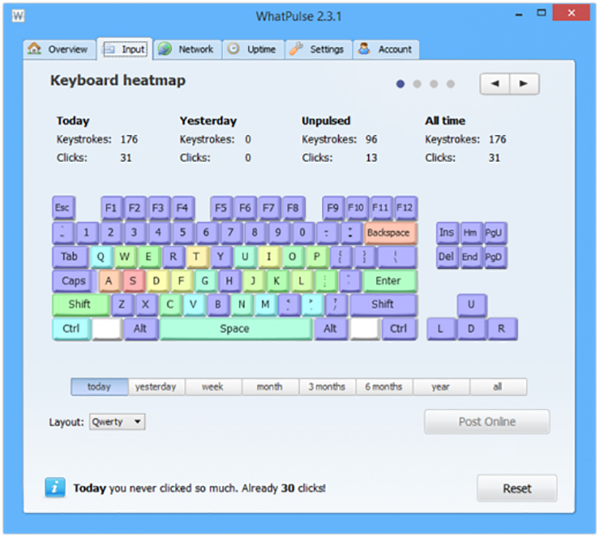Click the Ins key on heatmap
This screenshot has width=600, height=537.
click(447, 232)
